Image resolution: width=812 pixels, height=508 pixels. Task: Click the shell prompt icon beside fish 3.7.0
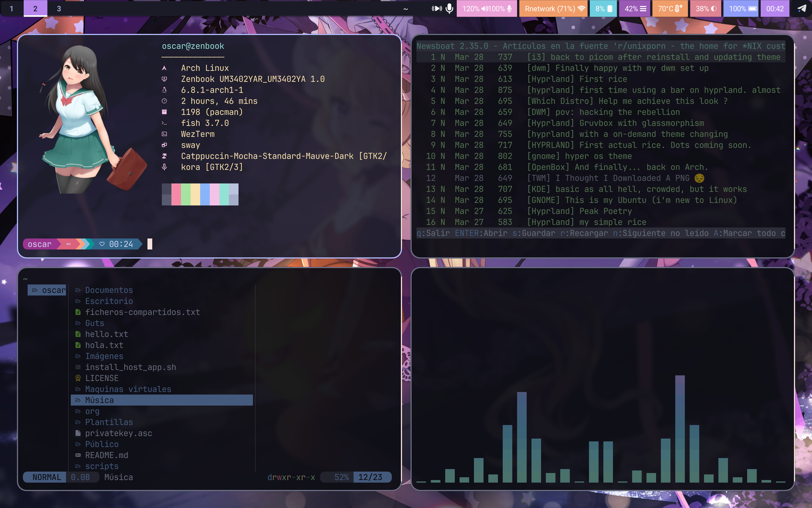164,123
